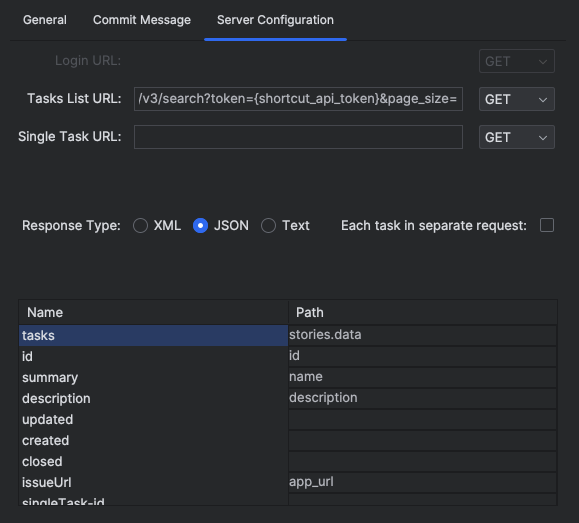Open the Single Task URL method dropdown
This screenshot has height=523, width=579.
(x=517, y=137)
